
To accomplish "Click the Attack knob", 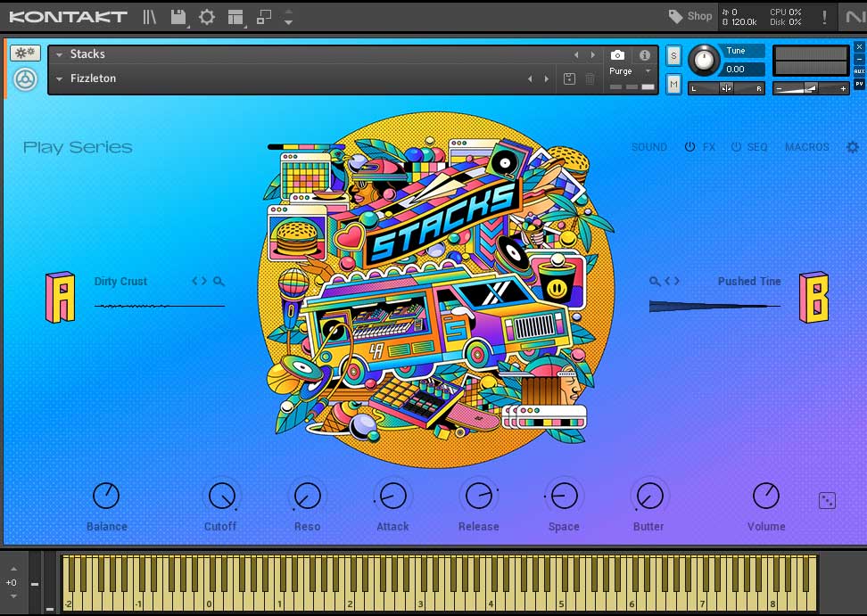I will [x=392, y=496].
